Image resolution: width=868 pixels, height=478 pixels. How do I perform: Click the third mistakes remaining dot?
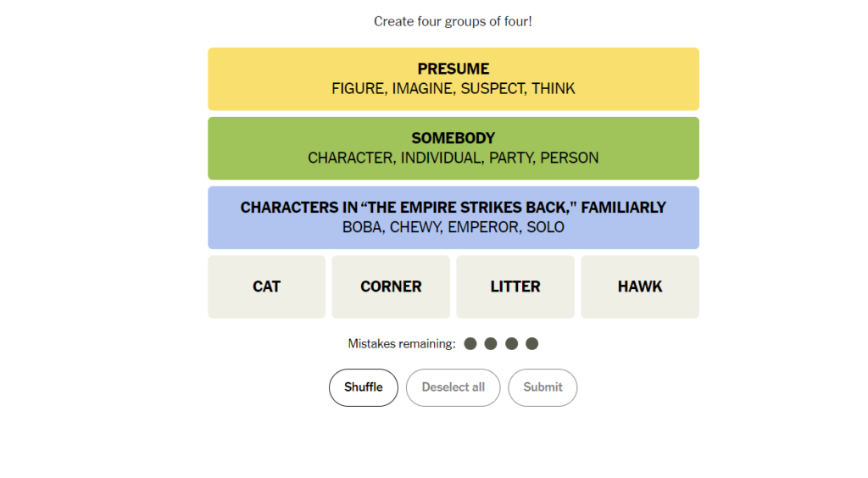tap(511, 343)
